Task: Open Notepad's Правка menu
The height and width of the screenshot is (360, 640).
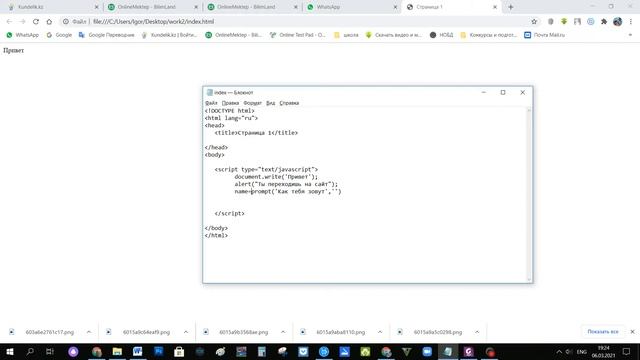Action: click(x=230, y=103)
